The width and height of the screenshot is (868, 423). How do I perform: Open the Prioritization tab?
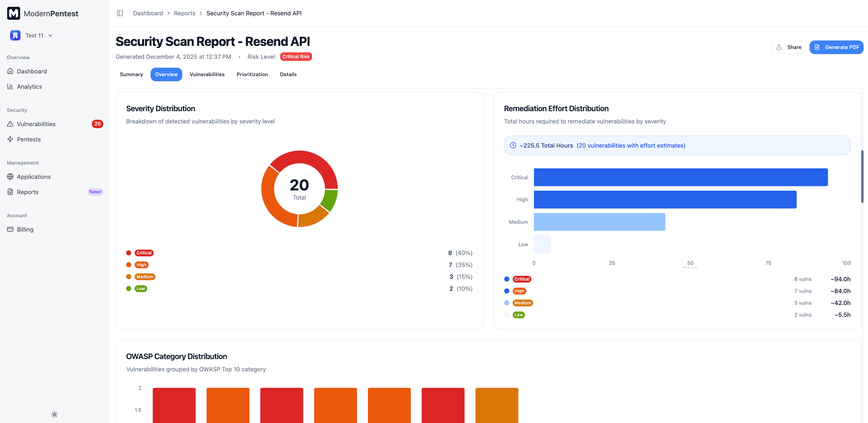point(252,74)
